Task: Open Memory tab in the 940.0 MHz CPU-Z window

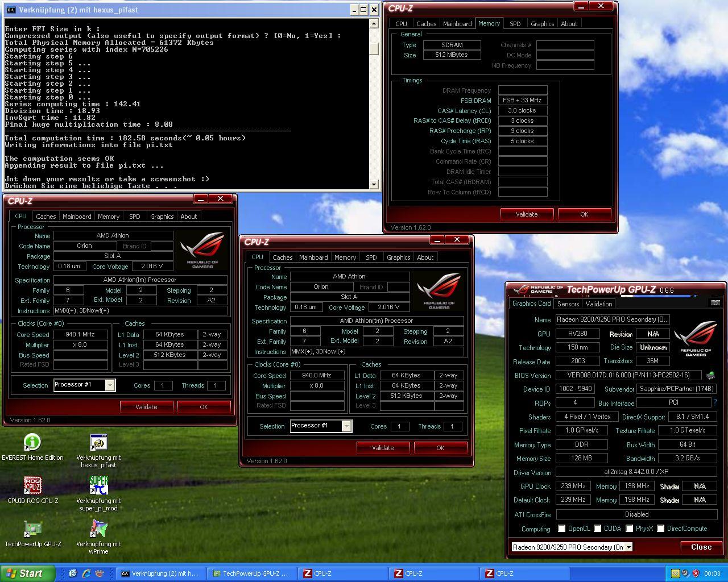Action: point(345,257)
